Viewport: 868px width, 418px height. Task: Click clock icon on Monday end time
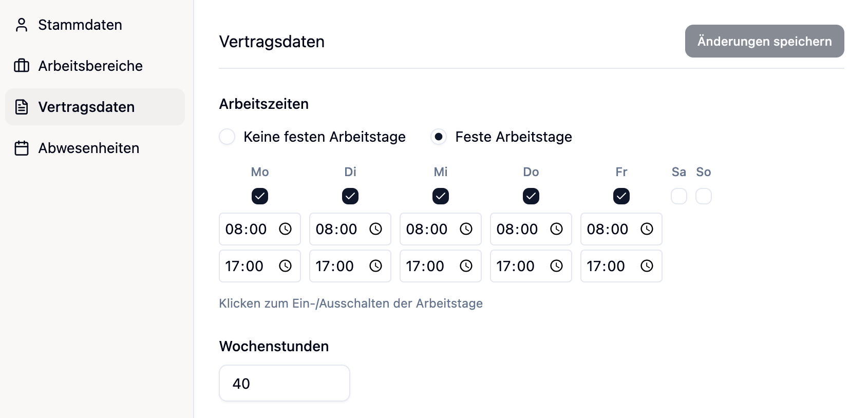coord(285,266)
